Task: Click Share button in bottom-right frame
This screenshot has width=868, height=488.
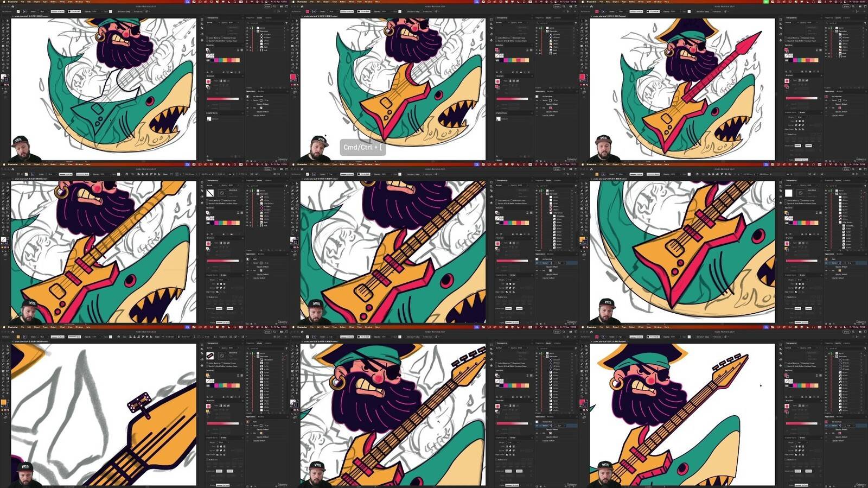Action: point(846,332)
